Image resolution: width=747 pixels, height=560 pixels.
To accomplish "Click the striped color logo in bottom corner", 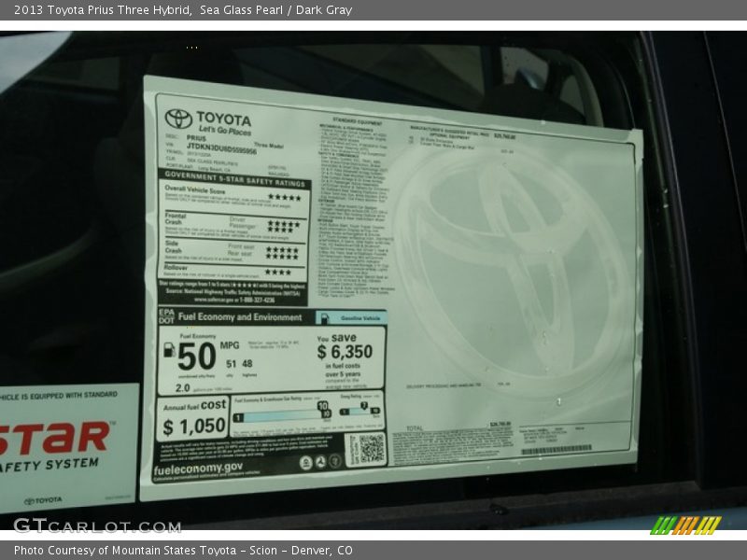I will (686, 525).
